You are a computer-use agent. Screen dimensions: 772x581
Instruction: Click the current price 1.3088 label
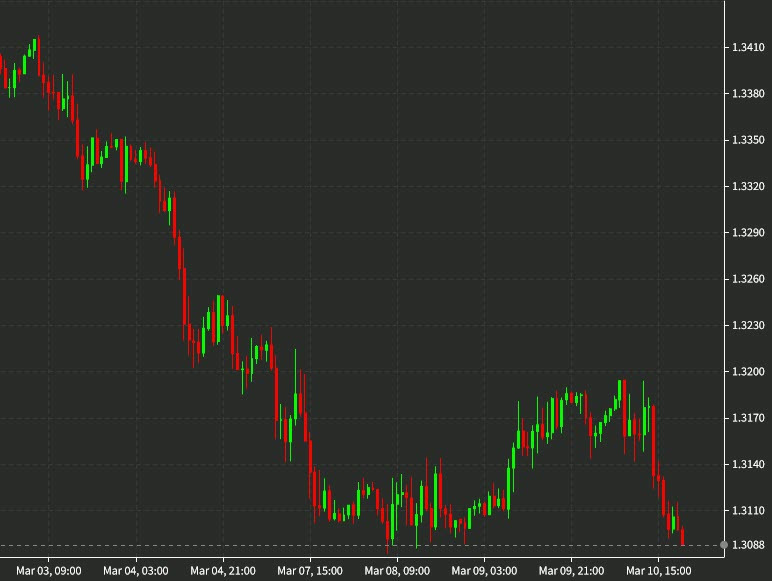tap(748, 545)
